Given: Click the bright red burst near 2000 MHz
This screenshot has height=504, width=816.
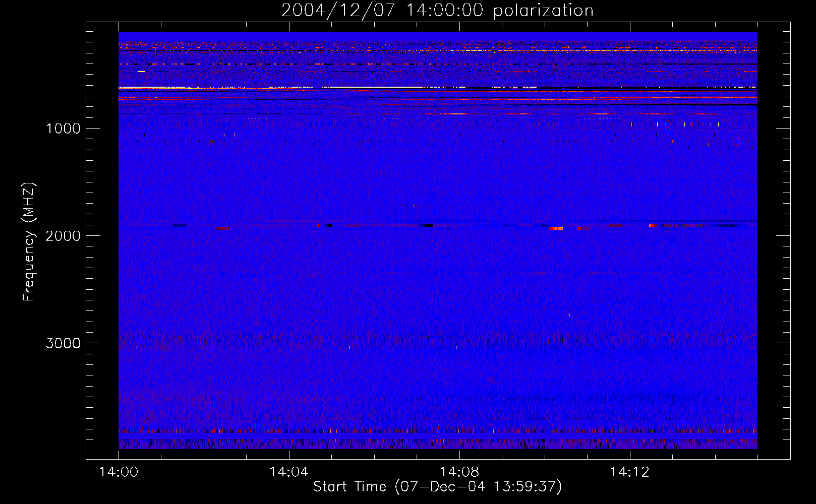Looking at the screenshot, I should [x=556, y=228].
